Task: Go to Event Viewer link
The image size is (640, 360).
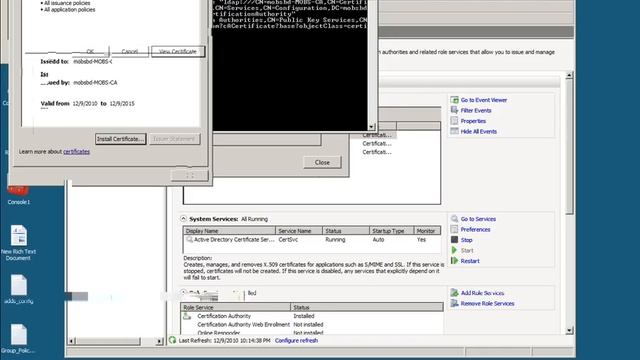Action: point(484,100)
